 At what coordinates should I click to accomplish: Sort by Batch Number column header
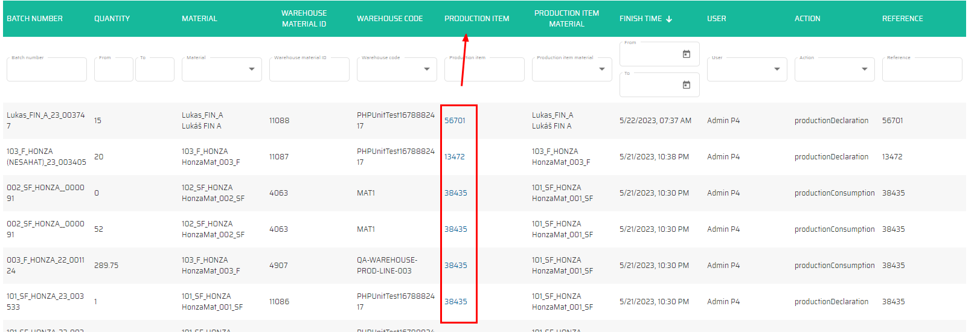pyautogui.click(x=34, y=19)
